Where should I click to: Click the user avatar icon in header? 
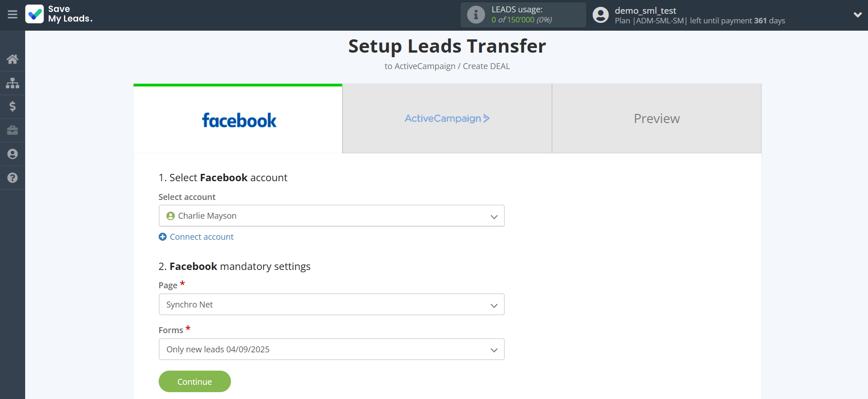[600, 15]
